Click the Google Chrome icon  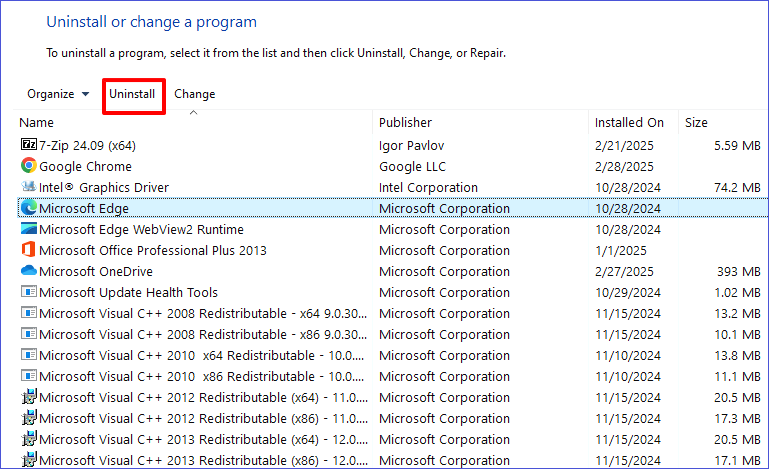(x=29, y=165)
